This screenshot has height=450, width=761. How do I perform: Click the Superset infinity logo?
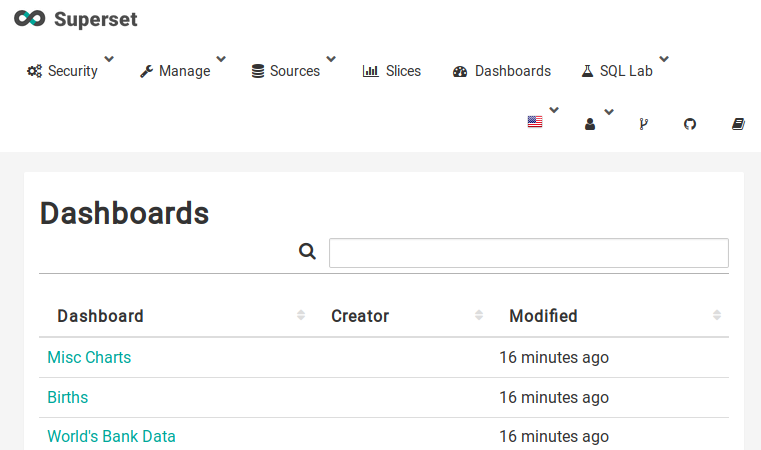click(x=30, y=19)
